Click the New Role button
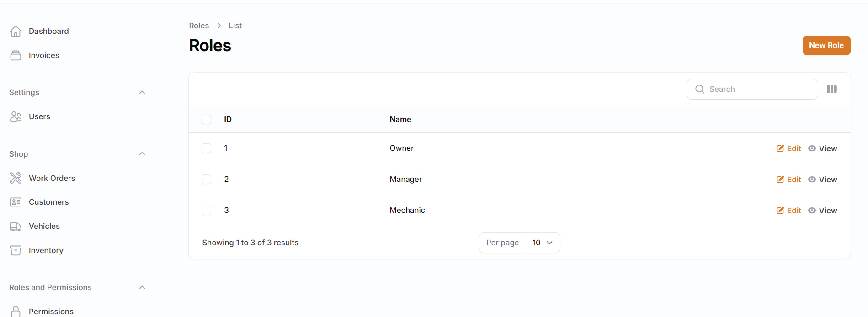This screenshot has height=317, width=868. [x=826, y=45]
